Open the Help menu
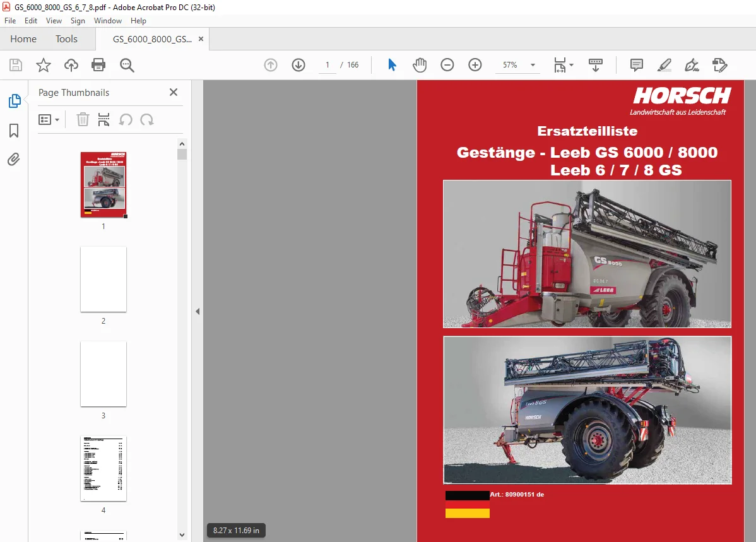Viewport: 756px width, 542px height. click(138, 21)
